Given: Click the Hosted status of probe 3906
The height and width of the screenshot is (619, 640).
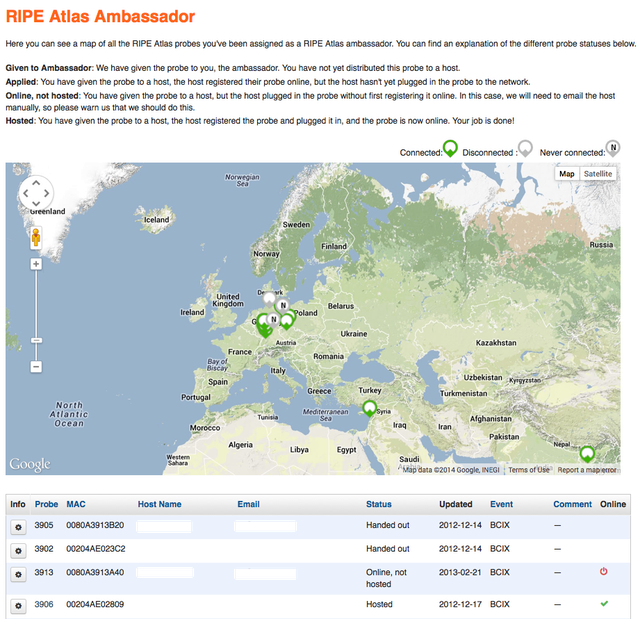Looking at the screenshot, I should coord(379,604).
